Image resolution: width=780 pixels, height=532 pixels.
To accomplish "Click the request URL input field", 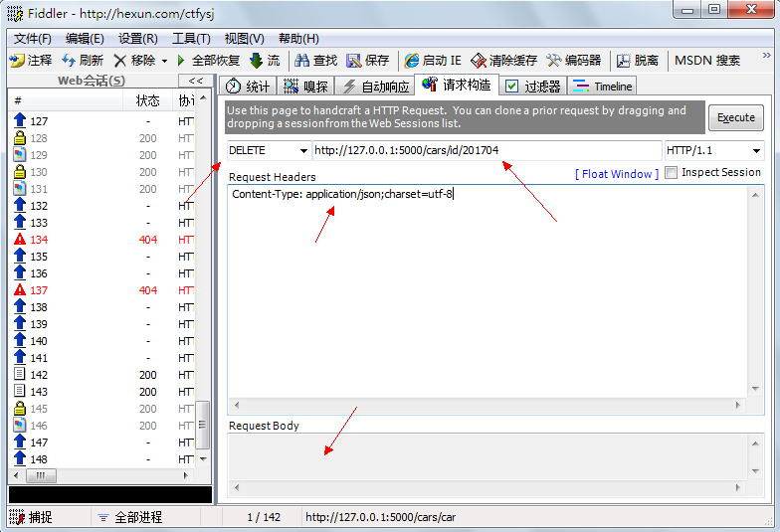I will (x=487, y=150).
